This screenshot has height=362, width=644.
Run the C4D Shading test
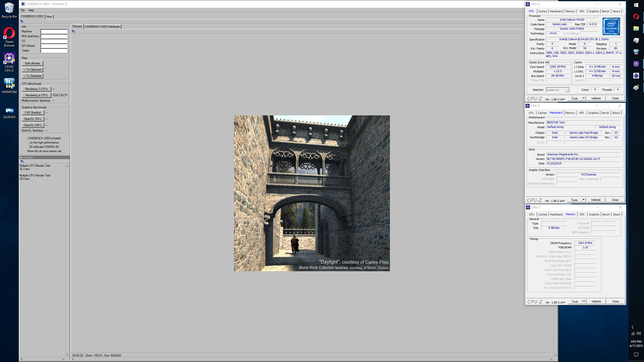[33, 113]
